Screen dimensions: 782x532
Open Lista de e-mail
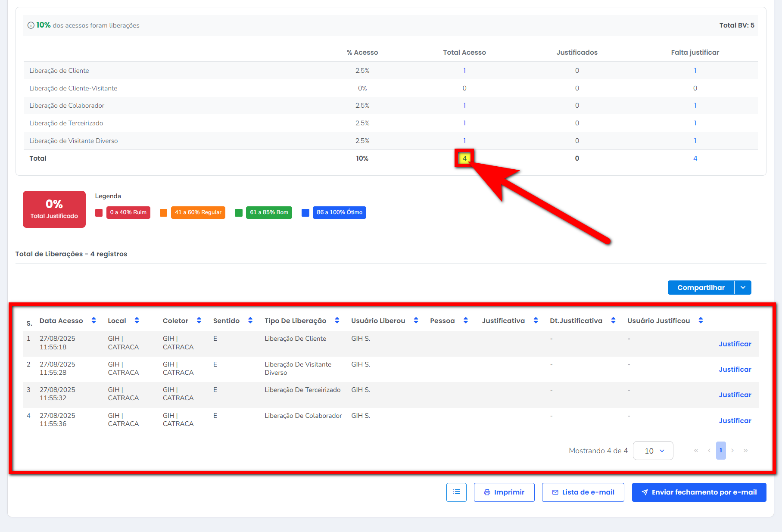583,492
